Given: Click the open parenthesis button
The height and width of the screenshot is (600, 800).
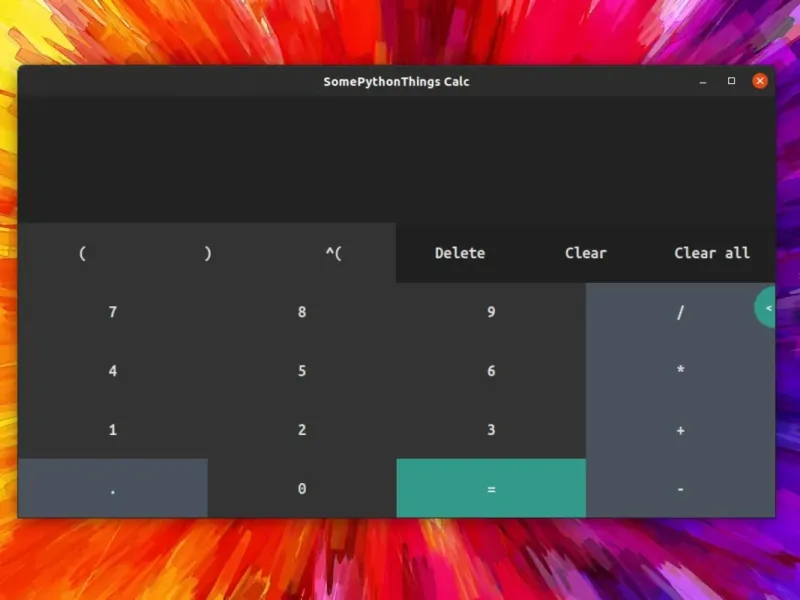Looking at the screenshot, I should pos(82,253).
